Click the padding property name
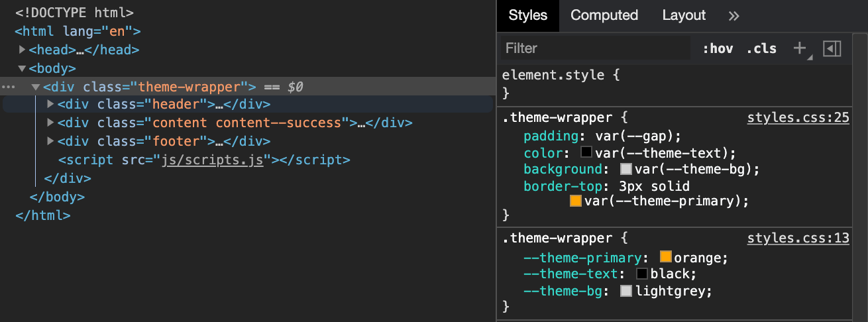This screenshot has height=322, width=868. tap(550, 136)
